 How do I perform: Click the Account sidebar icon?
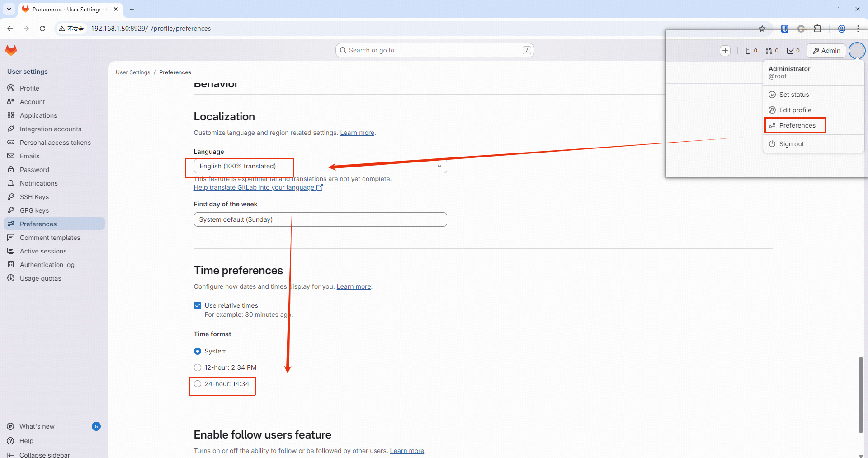pyautogui.click(x=11, y=101)
